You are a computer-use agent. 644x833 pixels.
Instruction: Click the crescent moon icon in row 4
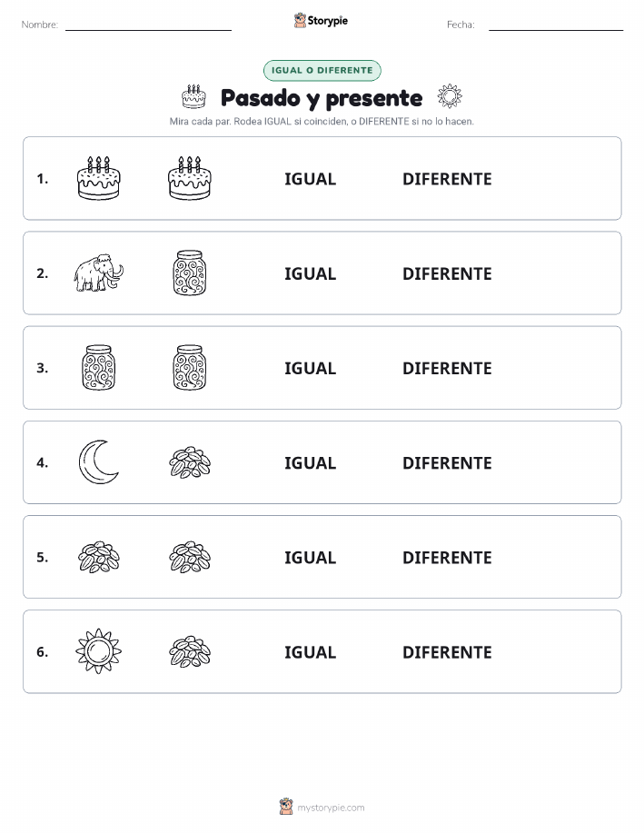coord(98,462)
